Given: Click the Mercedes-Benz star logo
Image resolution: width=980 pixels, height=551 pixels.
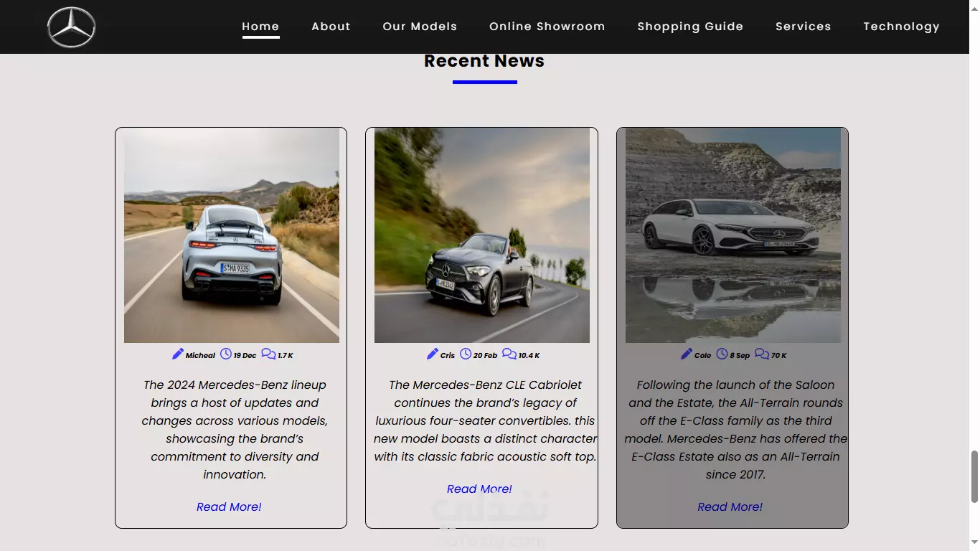Looking at the screenshot, I should pos(71,27).
